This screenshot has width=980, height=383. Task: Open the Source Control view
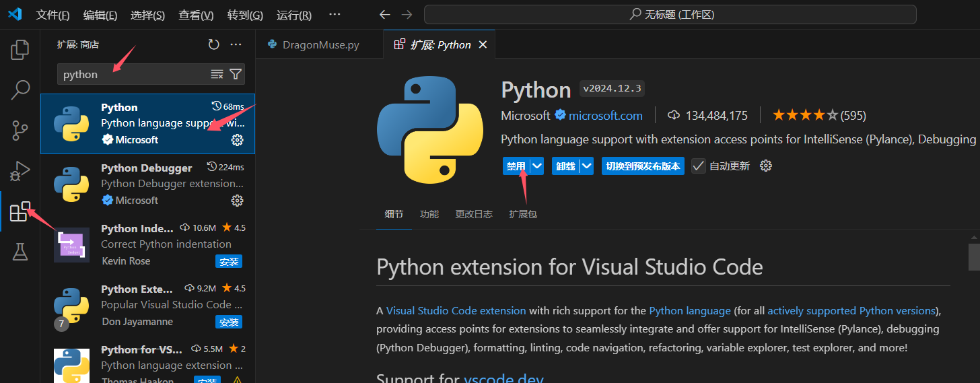(20, 130)
